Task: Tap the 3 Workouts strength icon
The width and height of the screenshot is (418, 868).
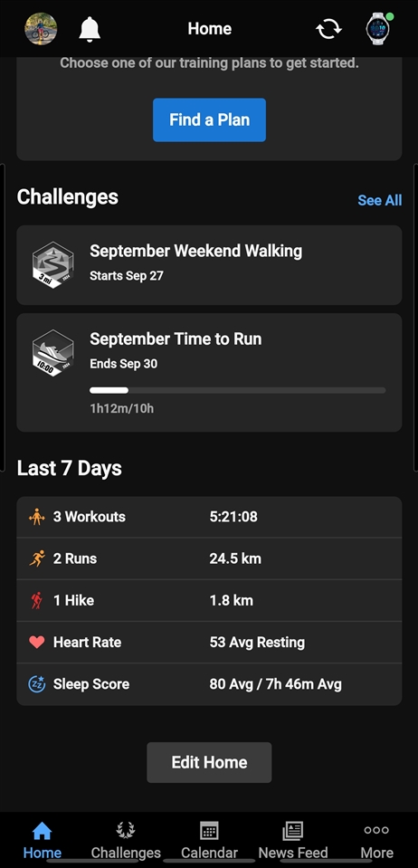Action: pos(36,517)
